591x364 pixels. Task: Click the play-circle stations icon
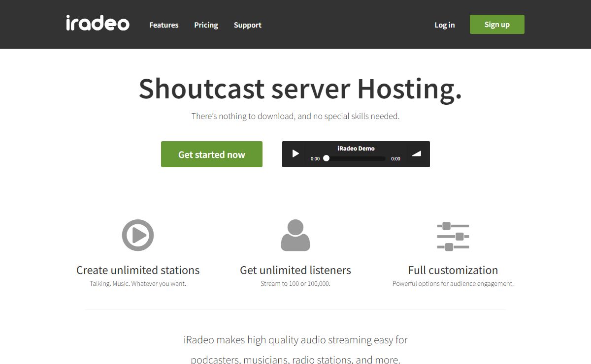138,235
